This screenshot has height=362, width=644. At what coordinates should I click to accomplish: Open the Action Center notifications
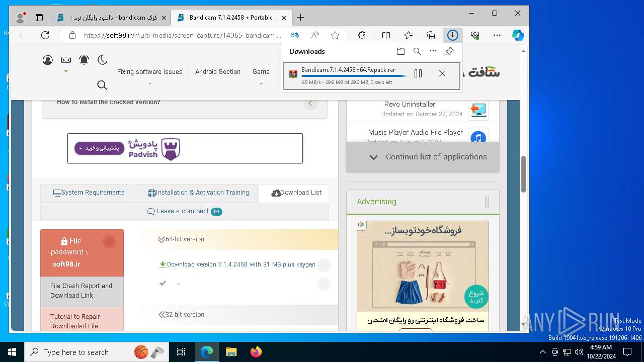pyautogui.click(x=627, y=352)
